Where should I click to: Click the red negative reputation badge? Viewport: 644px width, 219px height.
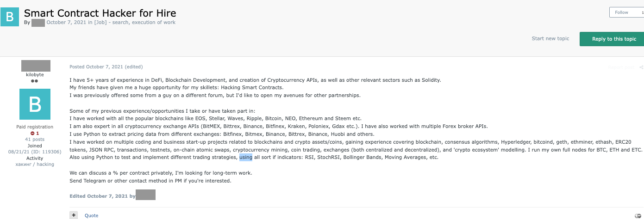pyautogui.click(x=35, y=133)
